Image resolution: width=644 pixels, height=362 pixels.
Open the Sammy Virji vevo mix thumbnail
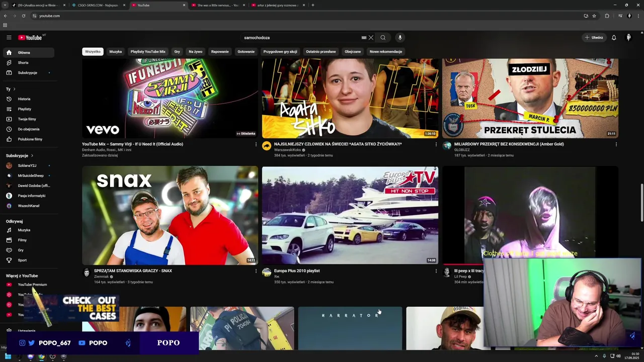click(x=170, y=98)
